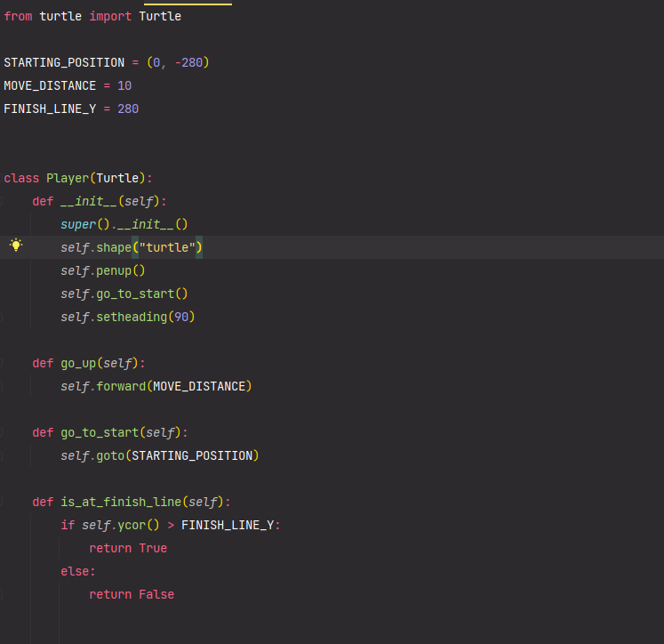Click MOVE_DISTANCE argument in forward call
Image resolution: width=664 pixels, height=644 pixels.
[x=199, y=386]
